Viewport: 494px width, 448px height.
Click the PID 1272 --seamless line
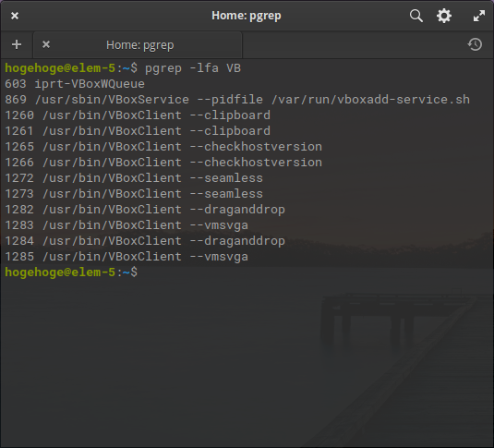(x=134, y=178)
